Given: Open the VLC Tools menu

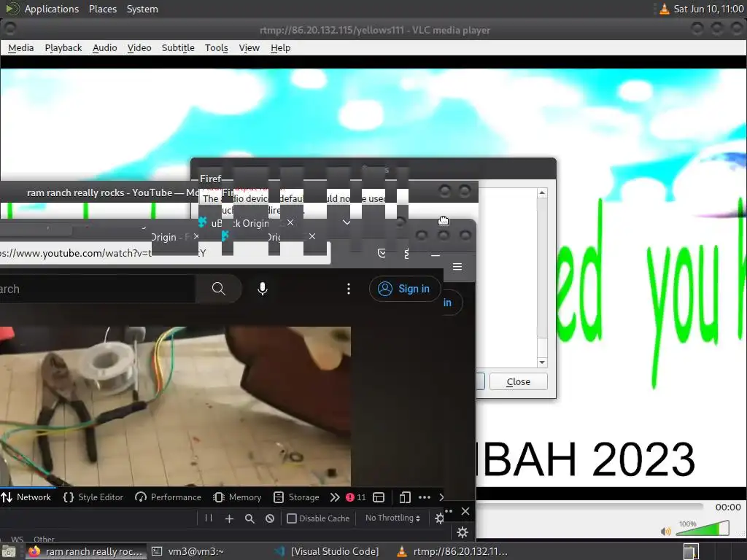Looking at the screenshot, I should click(x=216, y=47).
